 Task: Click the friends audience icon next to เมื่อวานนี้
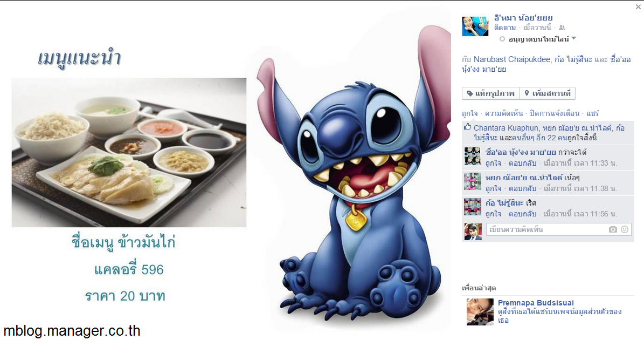(x=562, y=28)
